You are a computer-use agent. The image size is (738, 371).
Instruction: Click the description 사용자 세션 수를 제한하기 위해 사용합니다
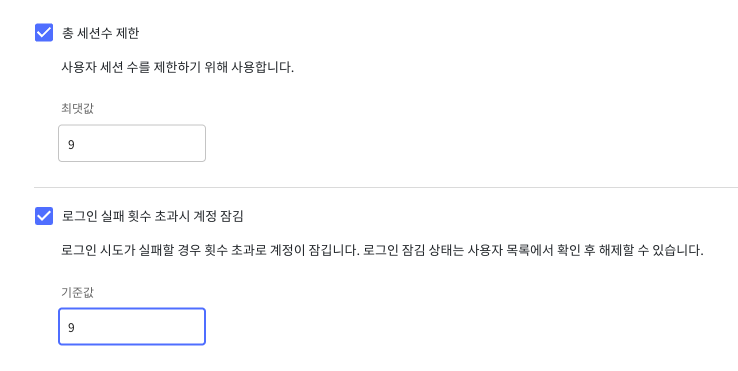tap(177, 67)
